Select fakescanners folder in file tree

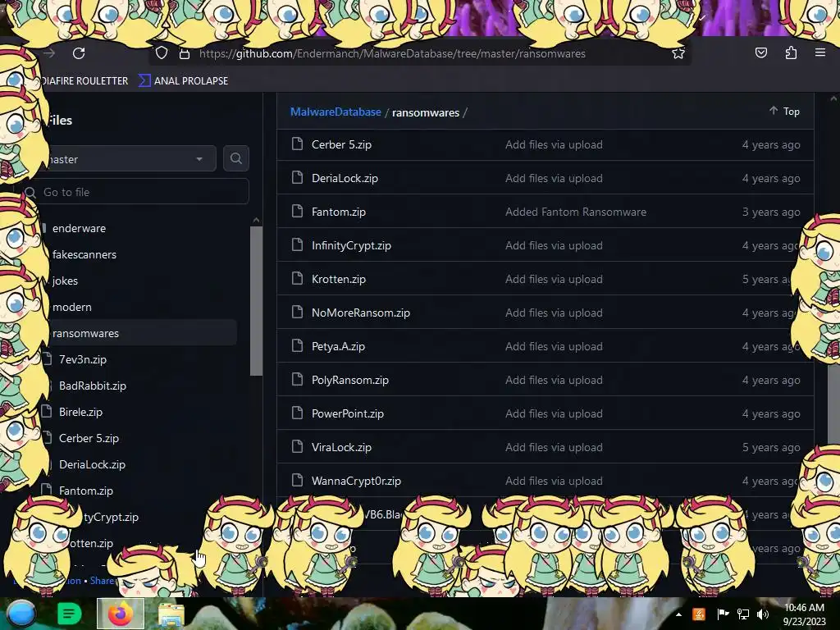point(84,254)
